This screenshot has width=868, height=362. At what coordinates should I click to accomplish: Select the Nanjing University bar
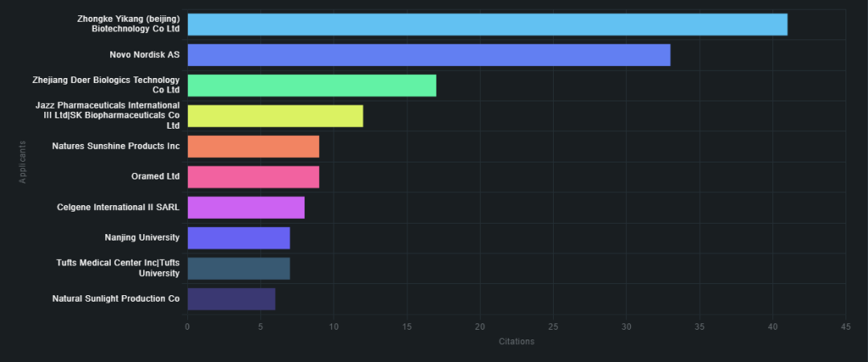click(x=239, y=238)
